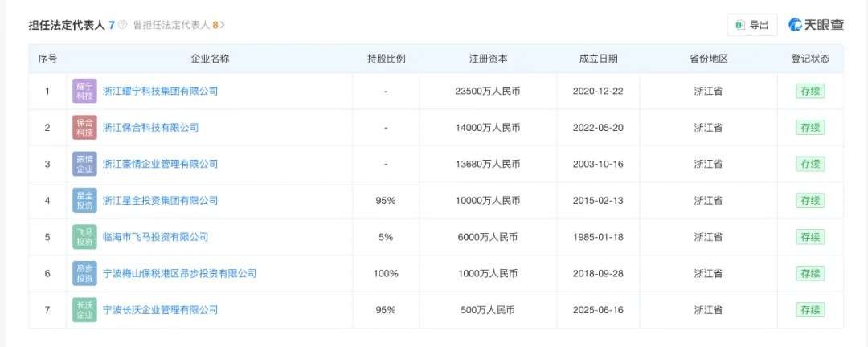The width and height of the screenshot is (868, 347).
Task: Click the 持股比例 column header
Action: pos(386,59)
